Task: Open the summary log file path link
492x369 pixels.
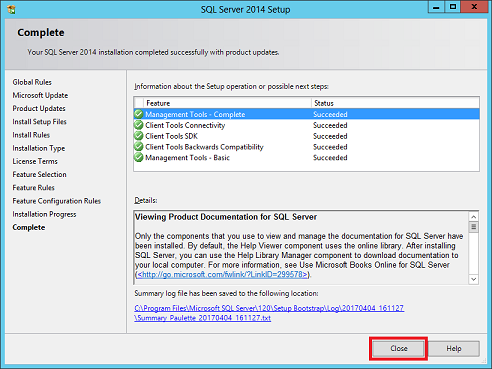Action: [269, 308]
